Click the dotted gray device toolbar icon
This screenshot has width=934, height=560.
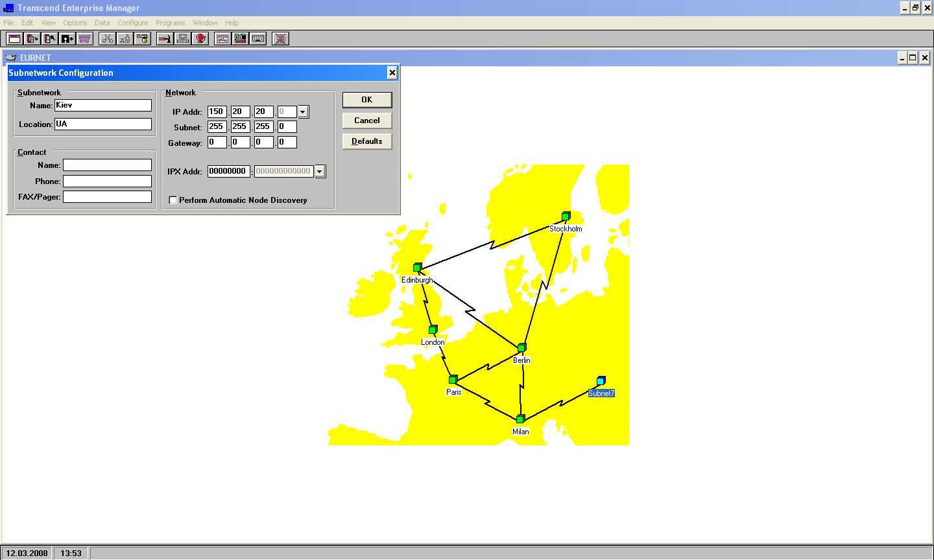tap(183, 39)
